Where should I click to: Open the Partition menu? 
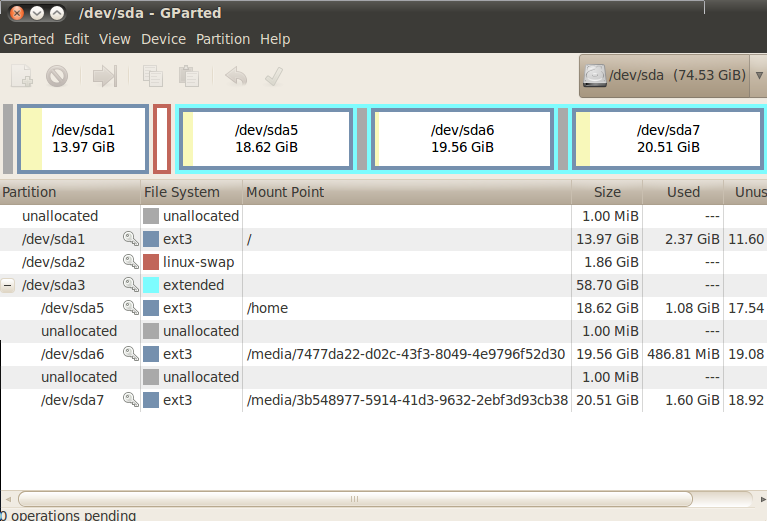pyautogui.click(x=223, y=39)
